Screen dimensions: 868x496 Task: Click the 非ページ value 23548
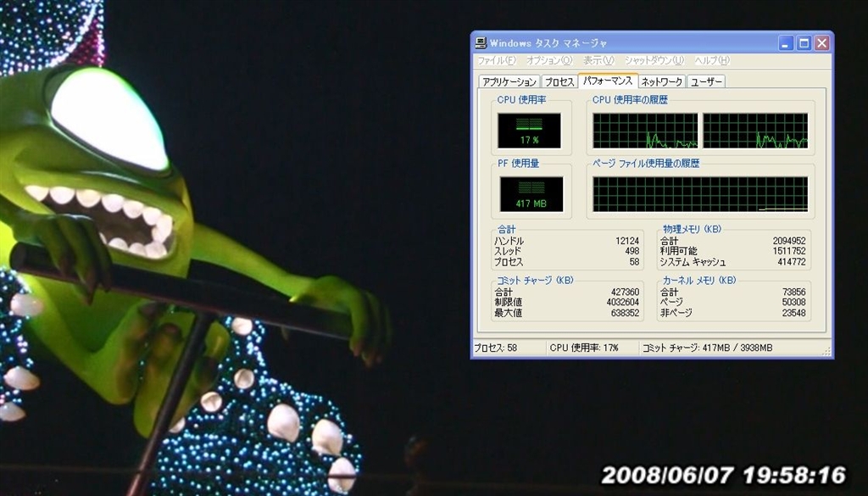[x=793, y=313]
